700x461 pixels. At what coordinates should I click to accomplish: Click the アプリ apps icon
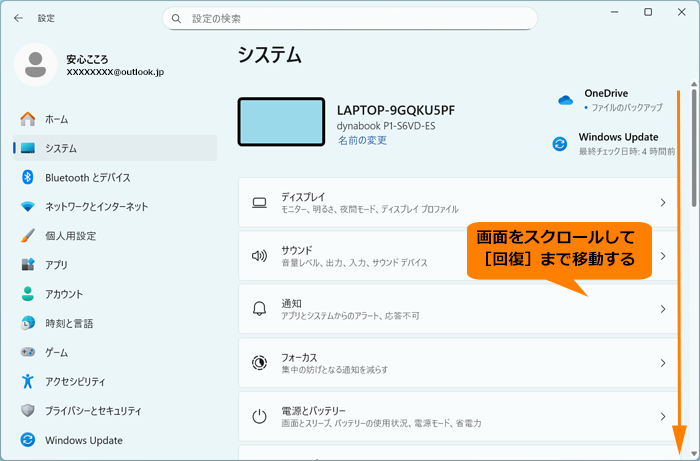(x=28, y=265)
